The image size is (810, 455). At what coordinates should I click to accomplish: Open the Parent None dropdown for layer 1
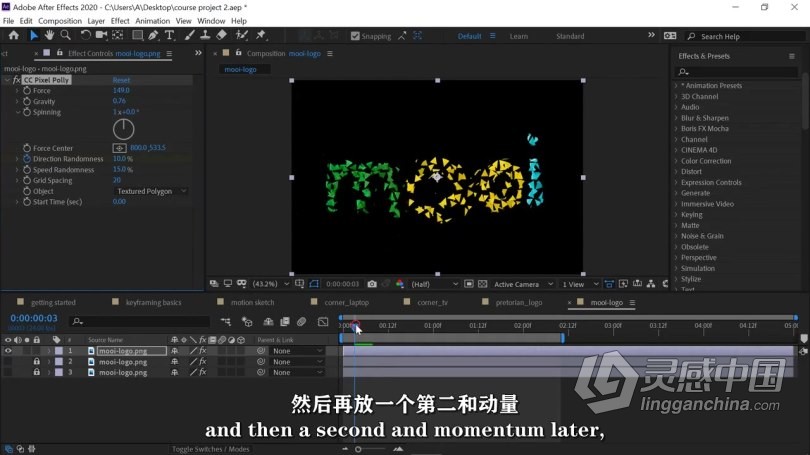pos(297,351)
